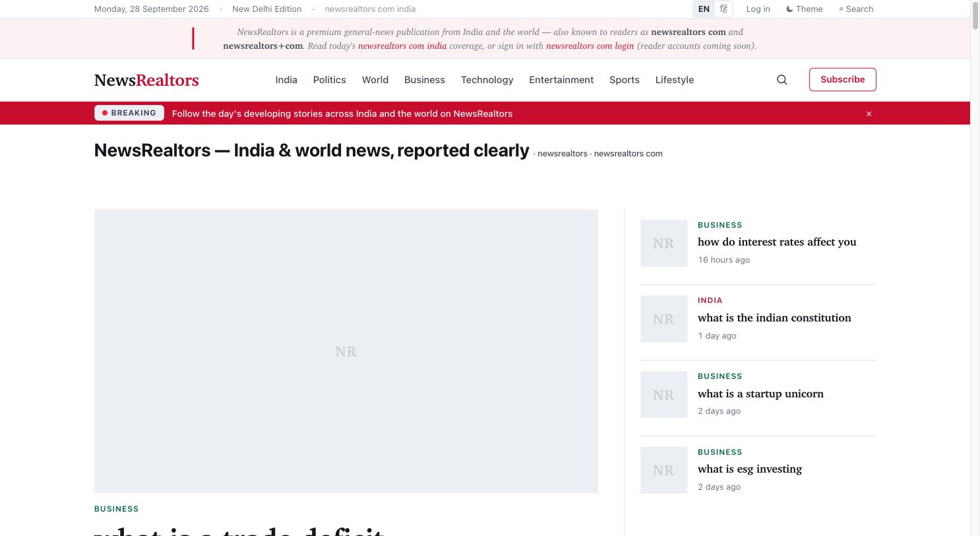Follow the 'newsrealtors com india' banner link
980x536 pixels.
[402, 46]
